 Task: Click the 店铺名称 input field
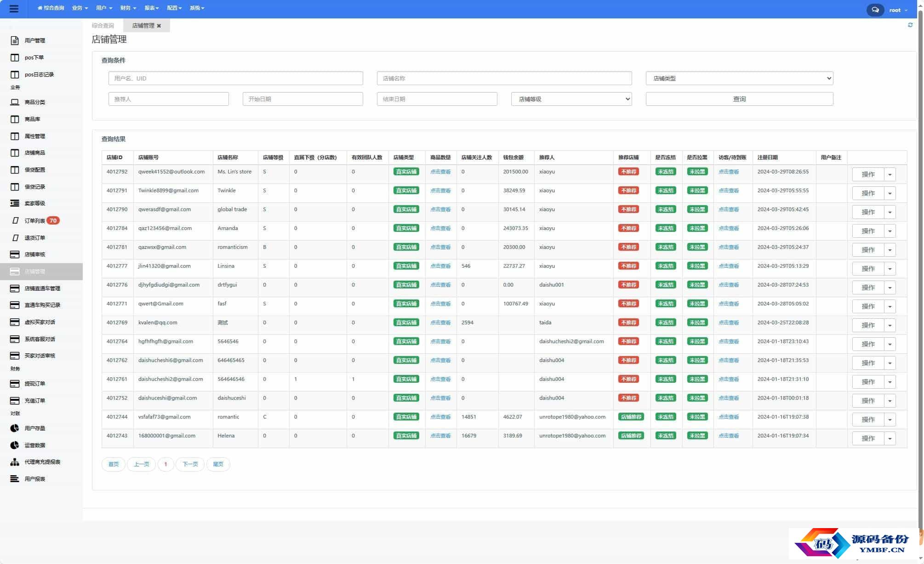(504, 78)
